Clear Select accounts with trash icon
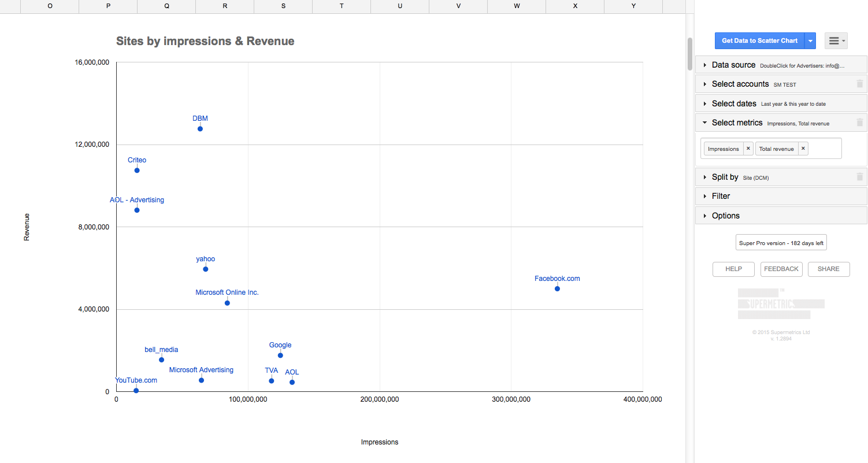Viewport: 868px width, 463px height. (x=860, y=84)
